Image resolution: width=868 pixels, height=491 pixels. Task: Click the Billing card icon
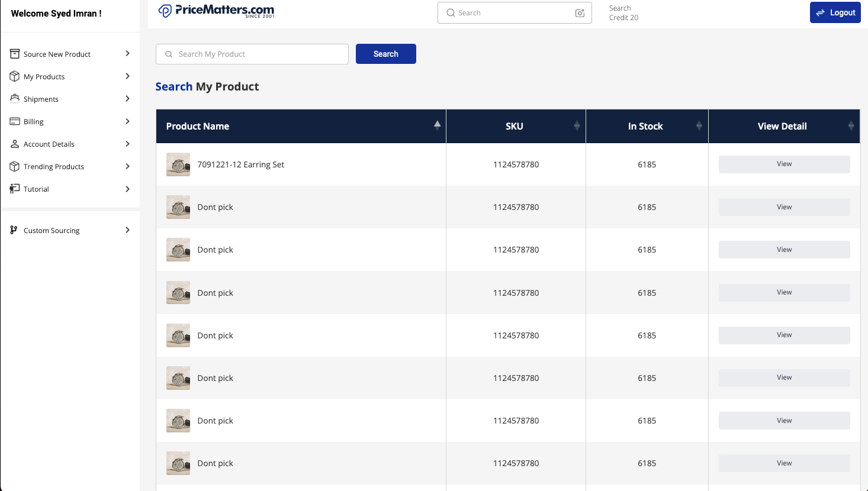[x=15, y=121]
